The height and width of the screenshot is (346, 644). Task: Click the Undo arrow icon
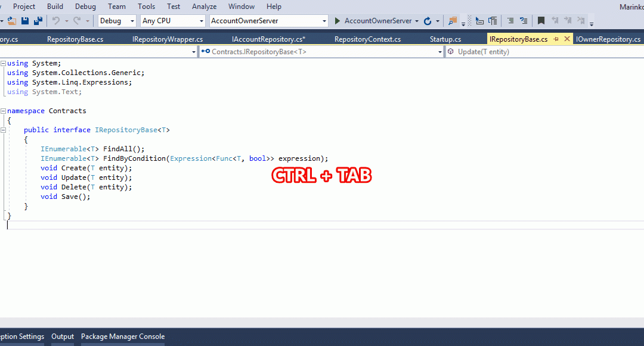(55, 21)
